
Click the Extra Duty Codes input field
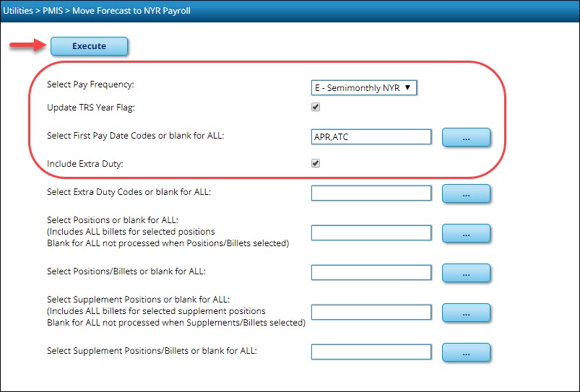coord(371,193)
